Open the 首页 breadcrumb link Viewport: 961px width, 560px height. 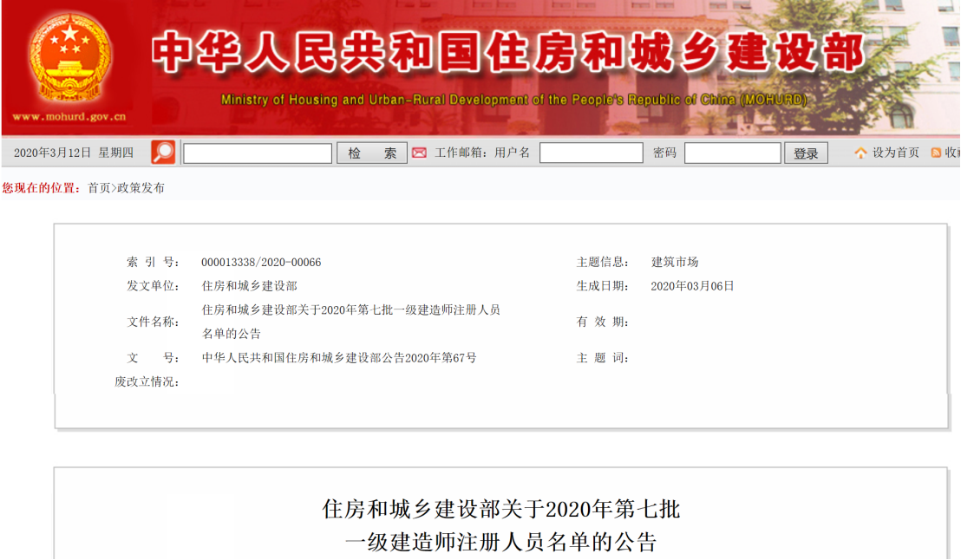click(99, 188)
